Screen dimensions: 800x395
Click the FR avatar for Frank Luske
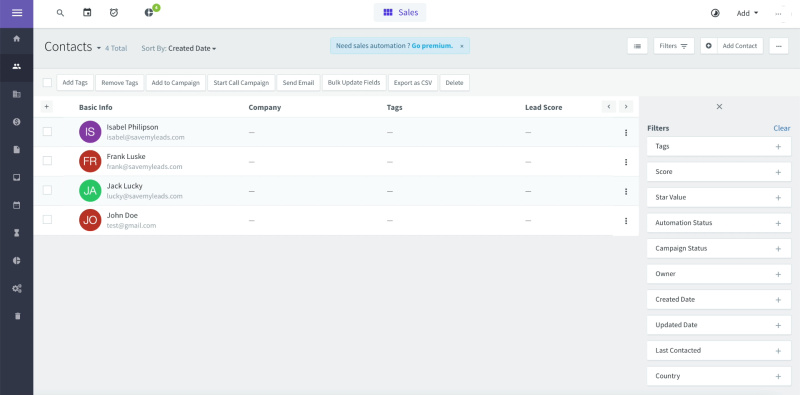(x=90, y=161)
